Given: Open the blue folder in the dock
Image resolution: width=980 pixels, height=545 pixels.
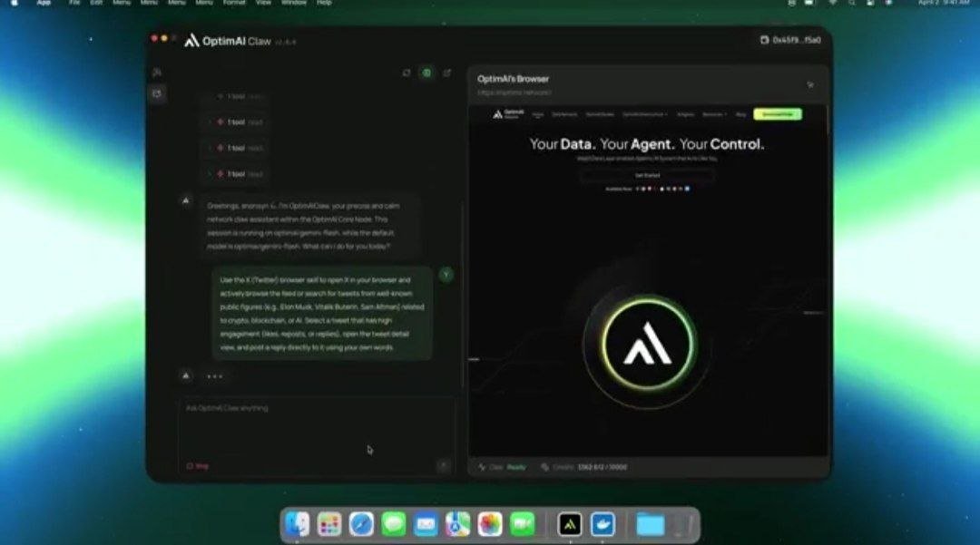Looking at the screenshot, I should point(650,524).
